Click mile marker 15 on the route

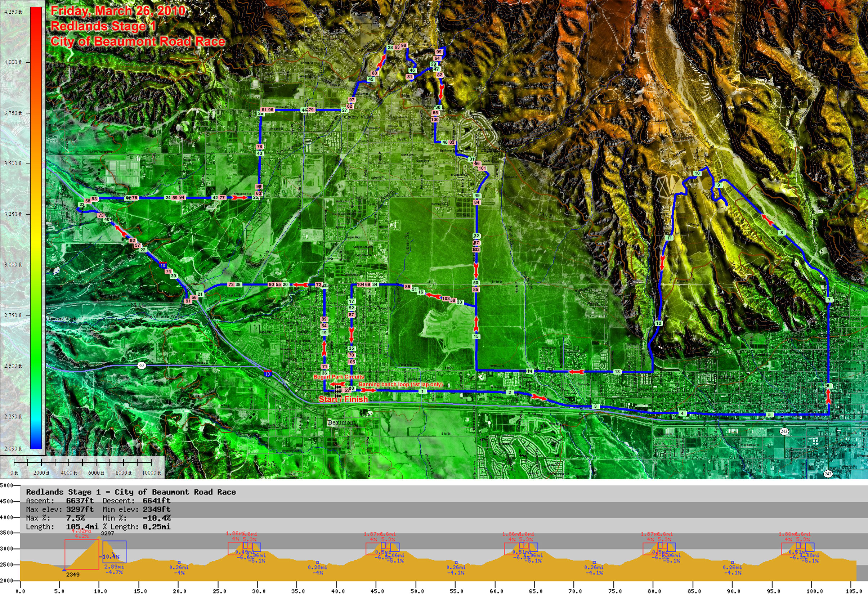pos(476,336)
